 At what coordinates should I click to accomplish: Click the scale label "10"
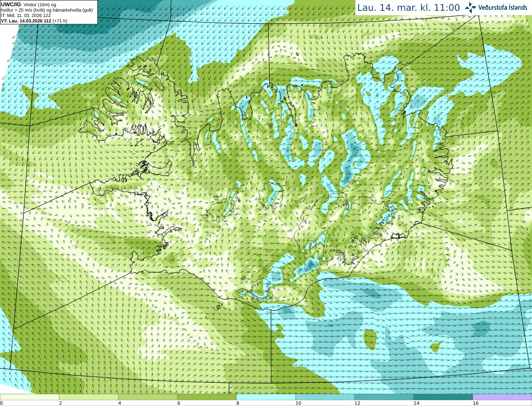tap(298, 403)
